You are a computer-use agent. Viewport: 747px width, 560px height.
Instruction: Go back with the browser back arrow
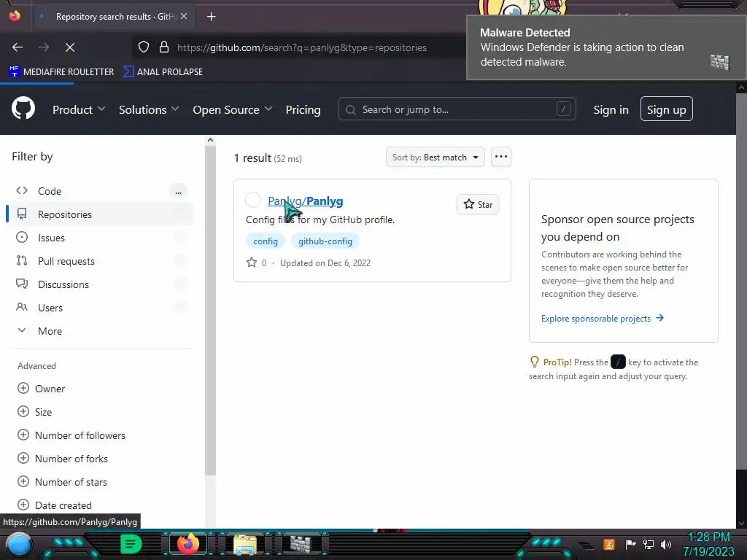point(18,47)
